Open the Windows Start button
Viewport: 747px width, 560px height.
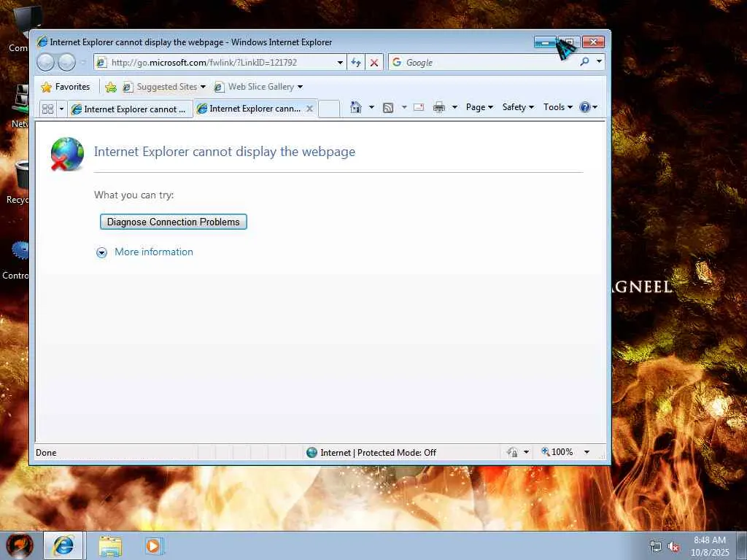pos(19,545)
